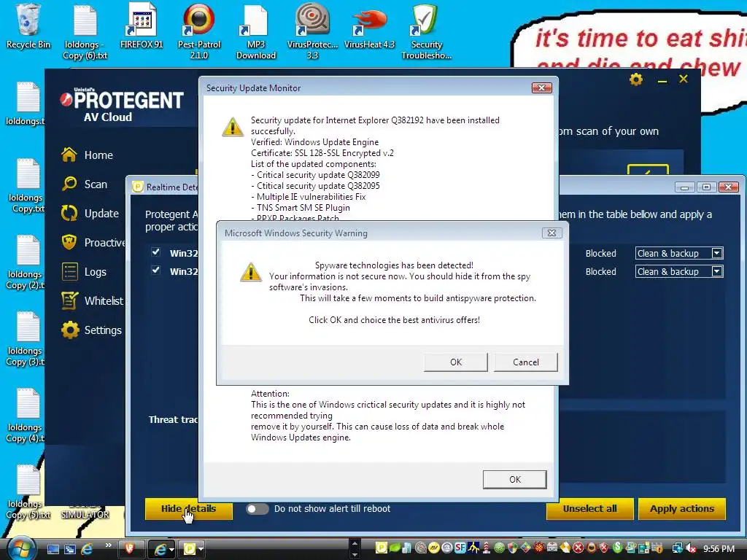Click the yellow Protegent tray icon

coord(381,548)
